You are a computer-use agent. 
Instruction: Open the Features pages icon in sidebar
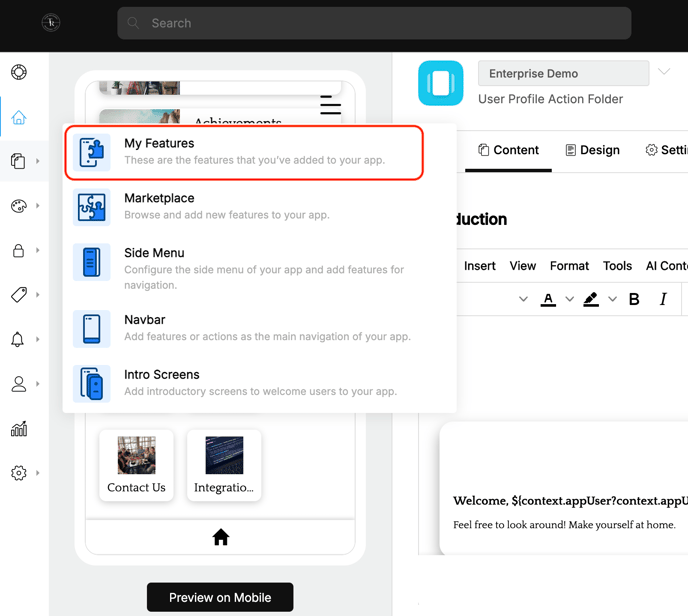click(x=18, y=161)
